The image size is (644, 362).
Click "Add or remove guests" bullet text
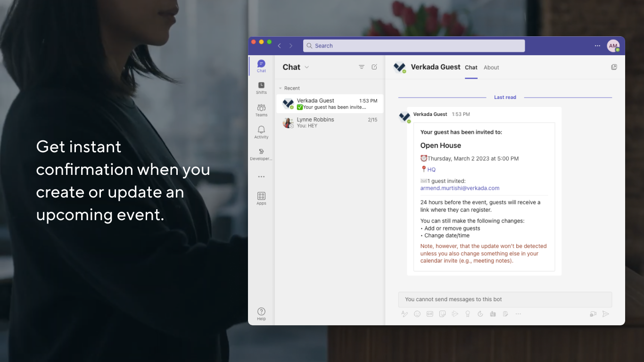tap(452, 228)
